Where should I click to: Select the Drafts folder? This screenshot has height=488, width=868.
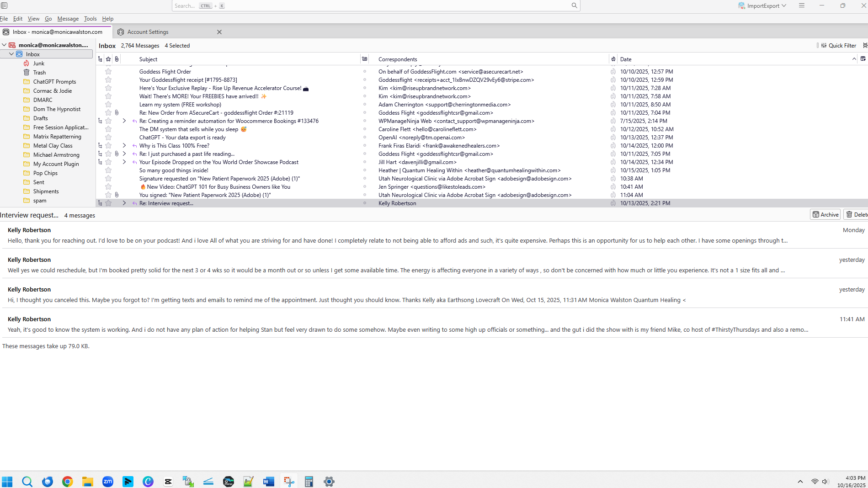click(x=40, y=118)
